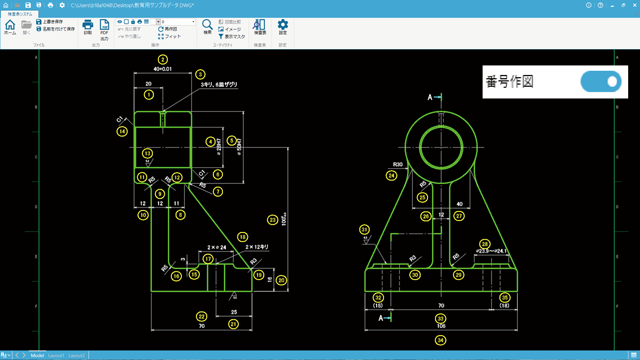Image resolution: width=640 pixels, height=360 pixels.
Task: Click the first save icon in title bar
Action: click(28, 5)
